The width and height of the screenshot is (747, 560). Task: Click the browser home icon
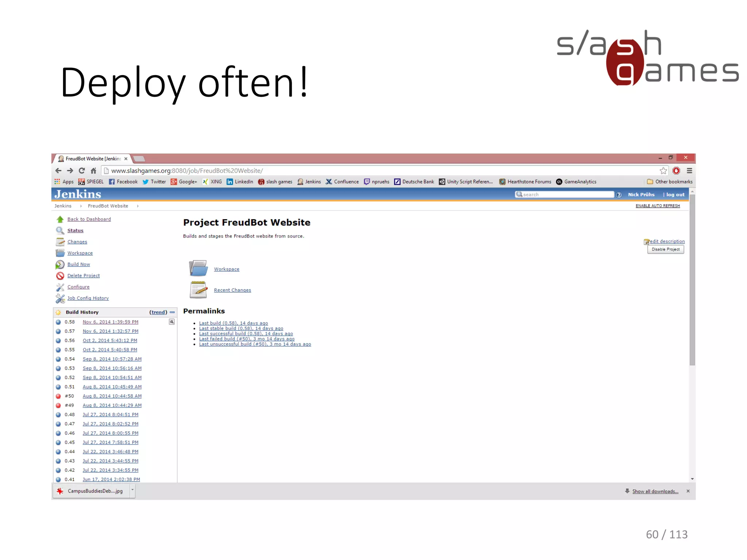click(x=93, y=171)
